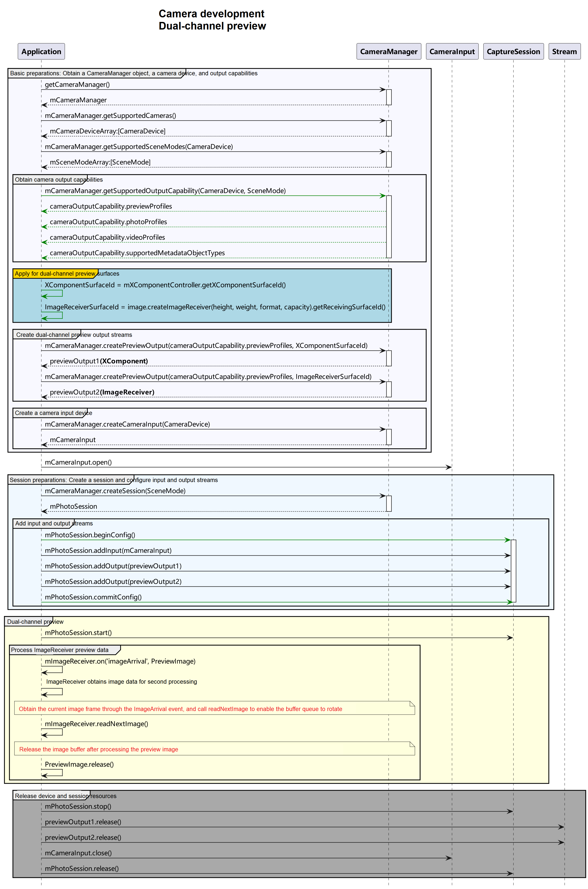The image size is (588, 889).
Task: Click the Application participant box
Action: point(41,51)
